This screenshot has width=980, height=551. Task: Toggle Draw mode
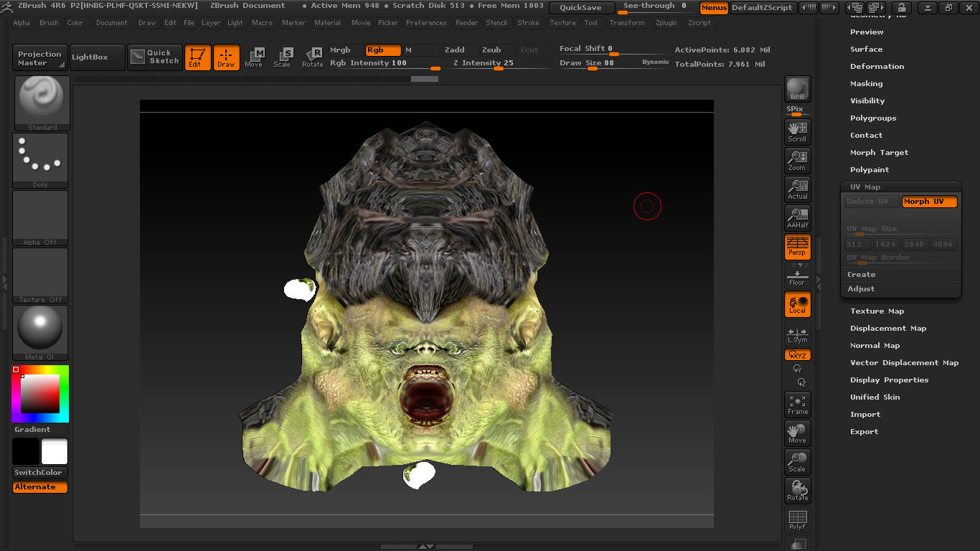(x=226, y=57)
